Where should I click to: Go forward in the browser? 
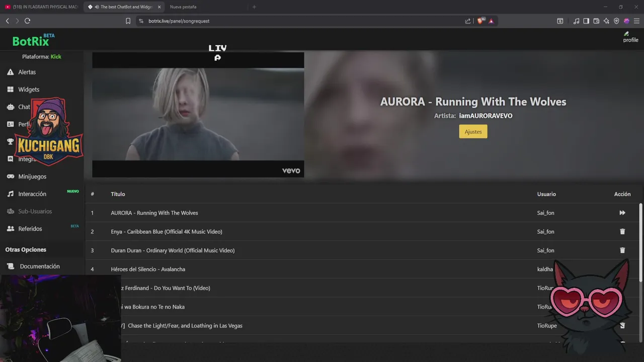click(17, 21)
